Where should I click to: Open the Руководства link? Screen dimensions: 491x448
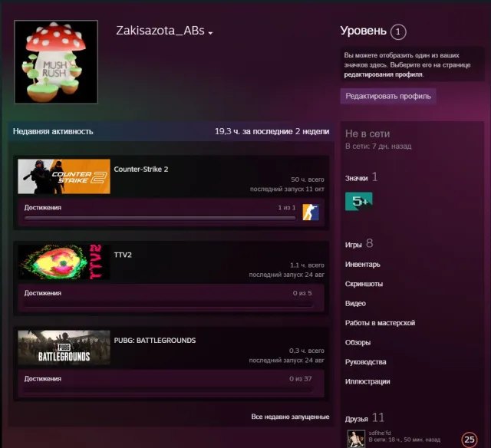[x=365, y=362]
